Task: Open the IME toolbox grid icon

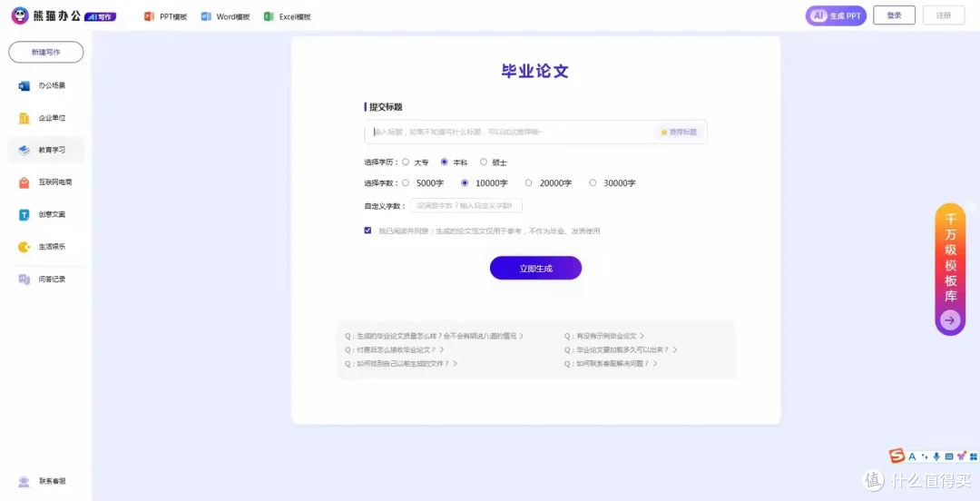Action: point(973,457)
